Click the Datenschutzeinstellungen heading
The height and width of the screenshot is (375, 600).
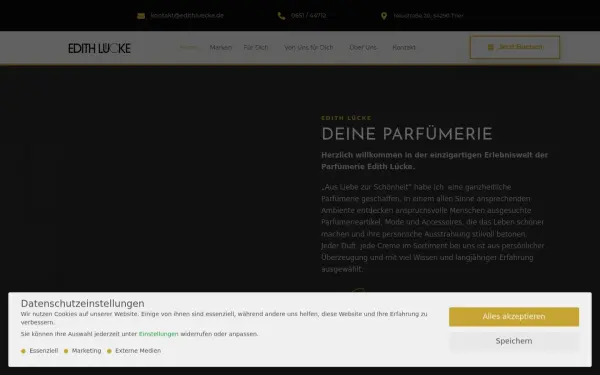pyautogui.click(x=83, y=303)
